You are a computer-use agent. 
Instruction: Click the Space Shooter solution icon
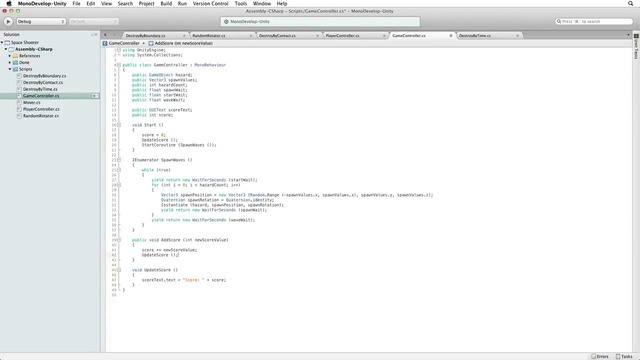[x=7, y=42]
